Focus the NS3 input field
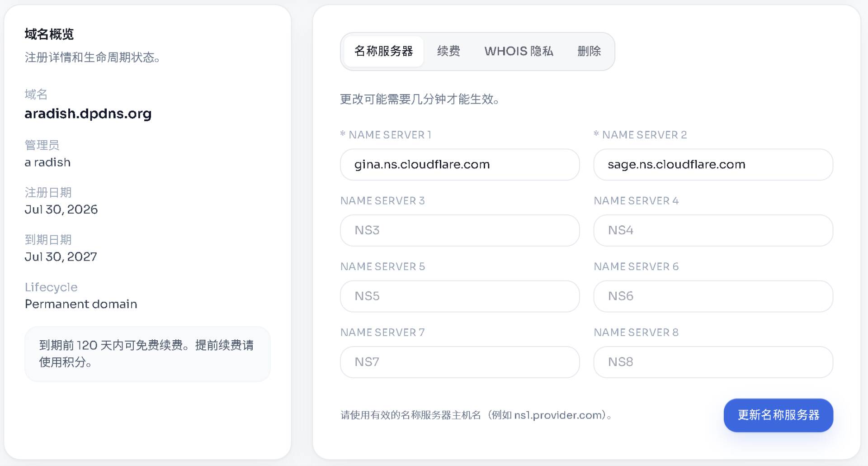The image size is (868, 466). coord(460,230)
